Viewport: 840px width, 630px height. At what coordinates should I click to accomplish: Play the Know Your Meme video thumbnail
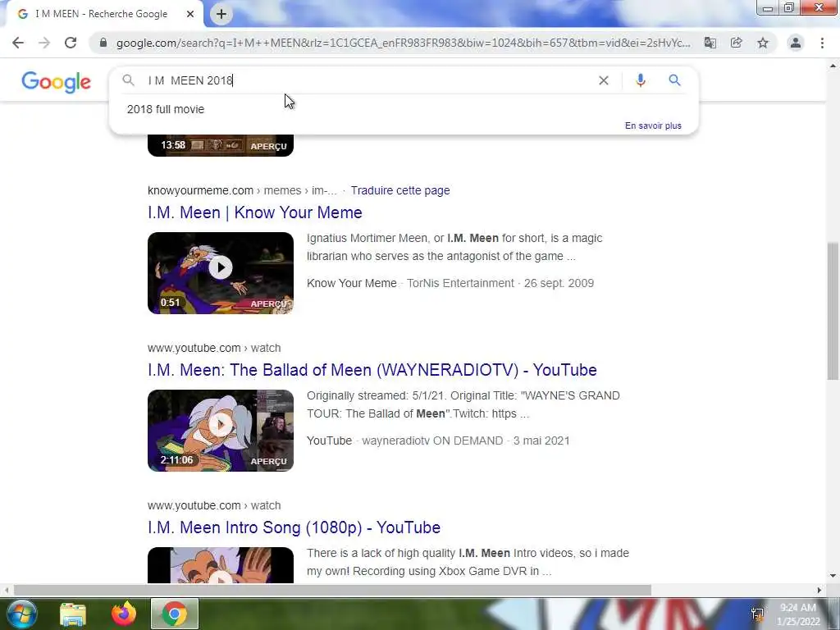point(221,272)
